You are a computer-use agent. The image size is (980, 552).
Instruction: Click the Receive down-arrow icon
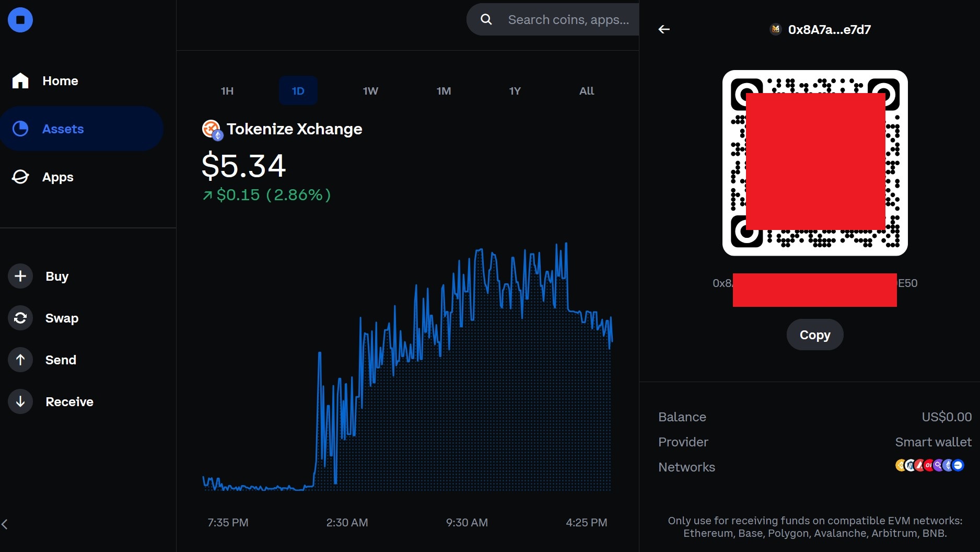20,401
